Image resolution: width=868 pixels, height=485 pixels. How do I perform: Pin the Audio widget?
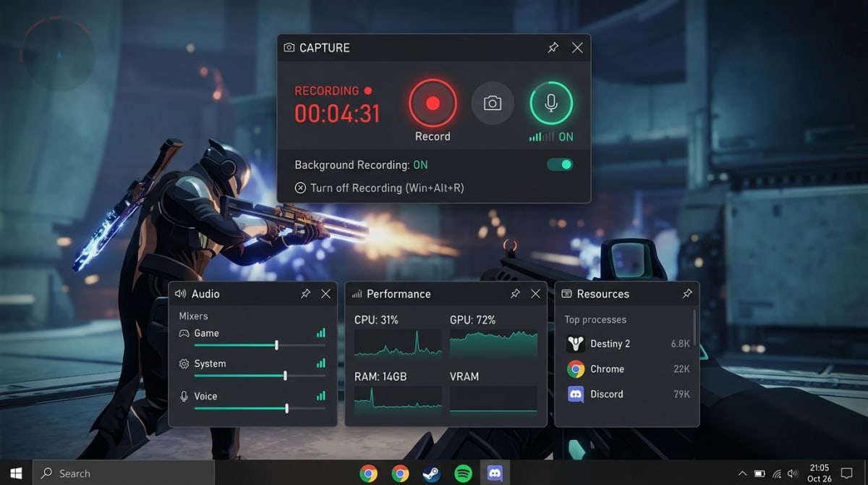click(x=305, y=294)
